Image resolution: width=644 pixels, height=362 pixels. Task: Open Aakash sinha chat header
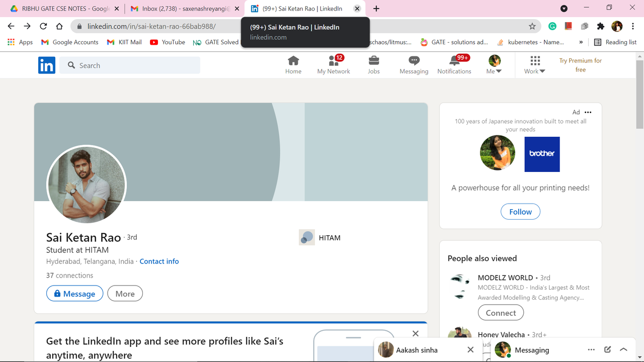417,350
